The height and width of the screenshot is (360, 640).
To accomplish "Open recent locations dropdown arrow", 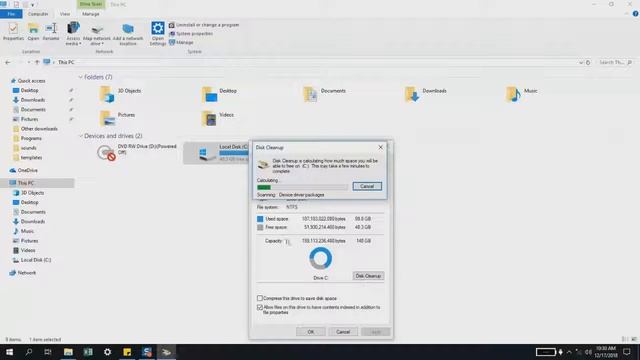I will [x=29, y=62].
